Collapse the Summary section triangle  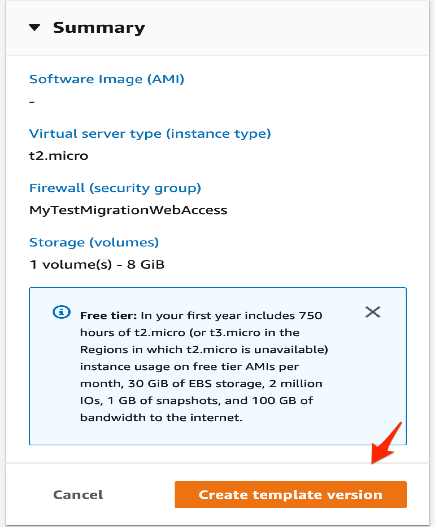(x=35, y=28)
